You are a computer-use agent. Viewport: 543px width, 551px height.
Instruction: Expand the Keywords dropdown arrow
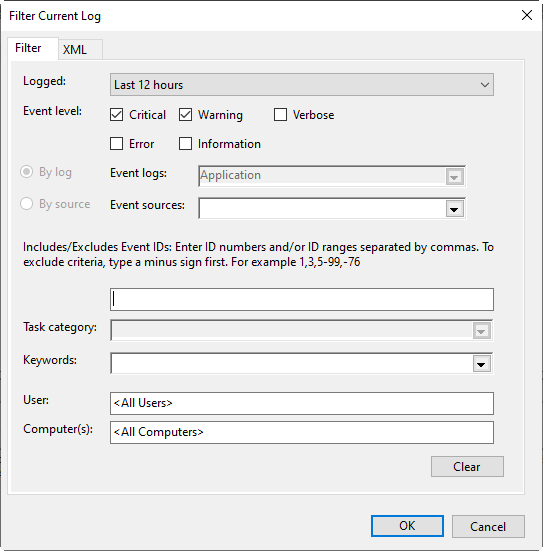481,364
